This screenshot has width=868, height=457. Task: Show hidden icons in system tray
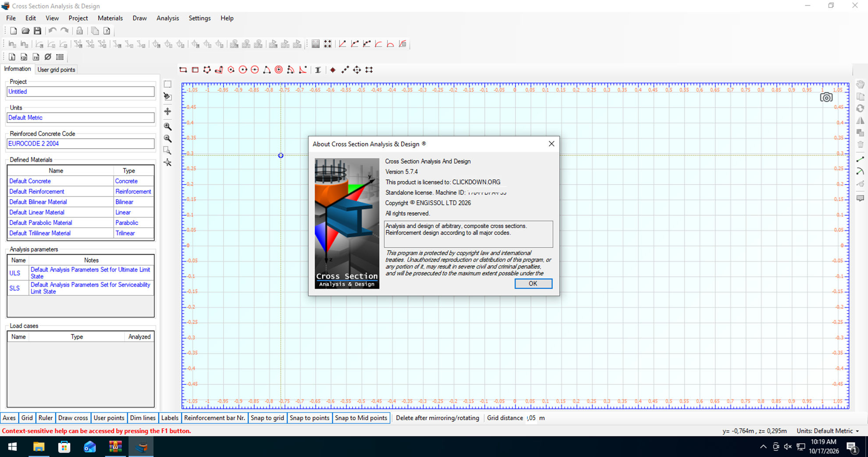(x=763, y=446)
